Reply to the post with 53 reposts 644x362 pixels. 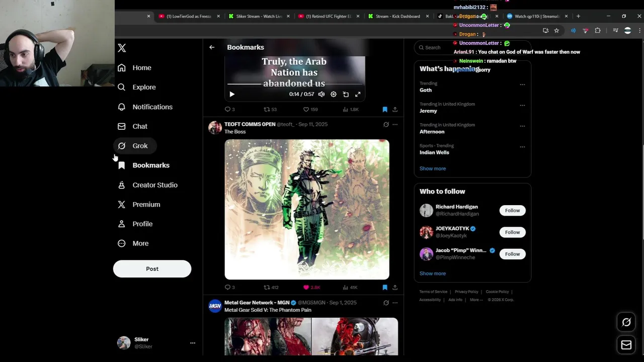click(229, 109)
